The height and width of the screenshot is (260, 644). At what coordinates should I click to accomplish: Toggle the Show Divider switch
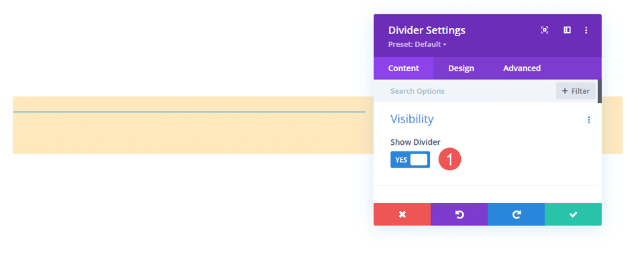coord(410,160)
